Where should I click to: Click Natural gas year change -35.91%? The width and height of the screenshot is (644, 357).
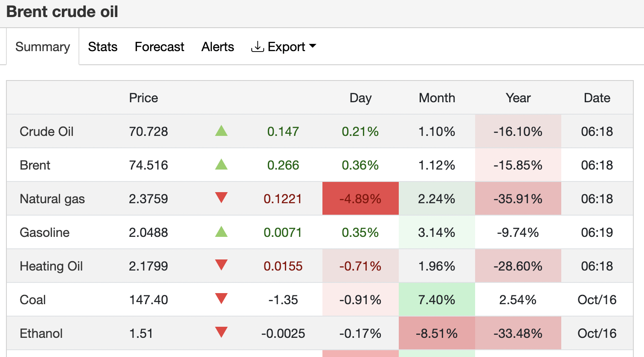point(518,199)
